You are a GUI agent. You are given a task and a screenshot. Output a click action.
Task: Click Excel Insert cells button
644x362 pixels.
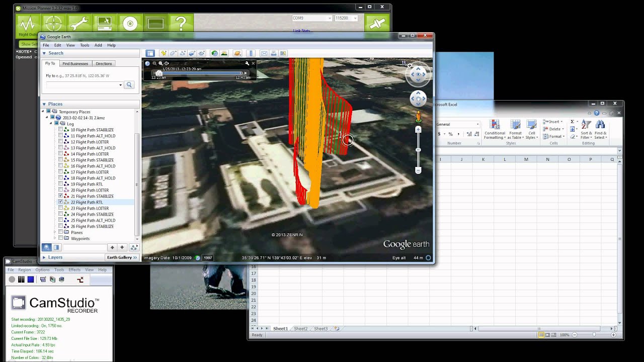553,122
